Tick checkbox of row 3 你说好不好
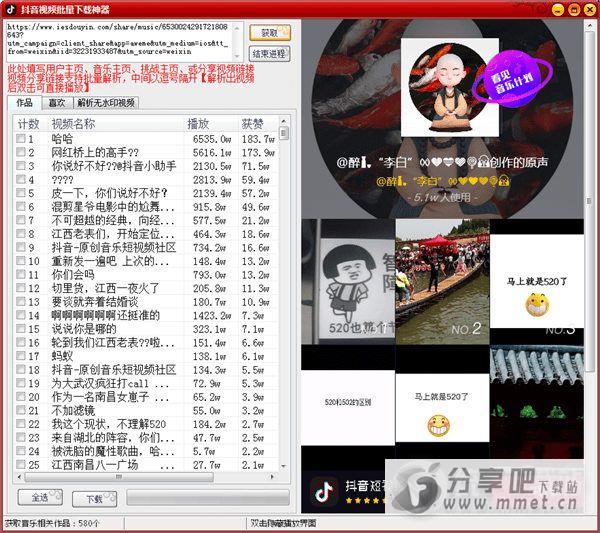600x533 pixels. click(x=21, y=166)
